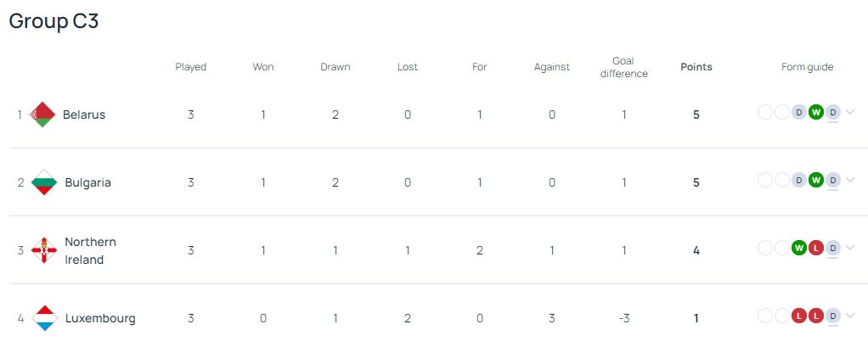Click the Form guide column header
The width and height of the screenshot is (868, 341).
(x=808, y=67)
